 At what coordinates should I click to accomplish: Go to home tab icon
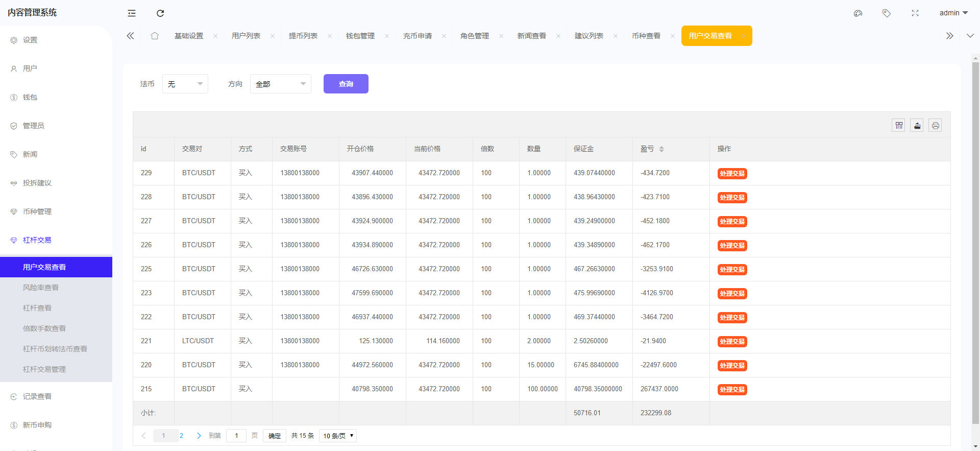tap(155, 36)
